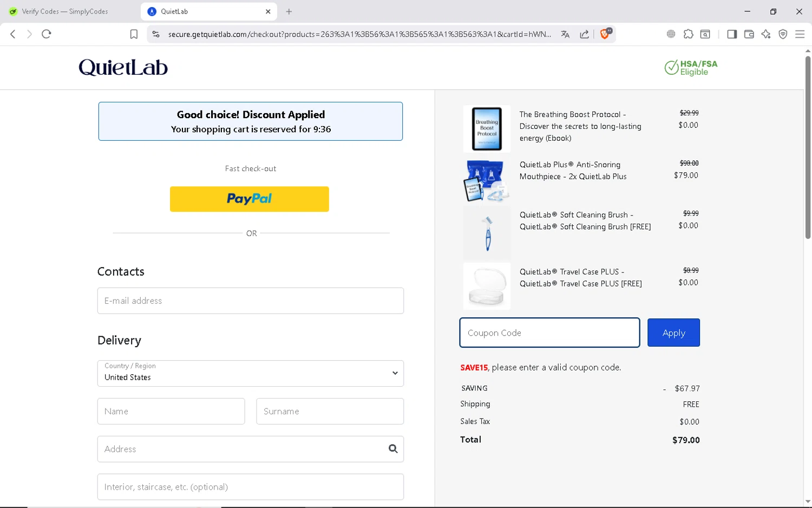
Task: Select the QuietLab browser tab
Action: pyautogui.click(x=208, y=11)
